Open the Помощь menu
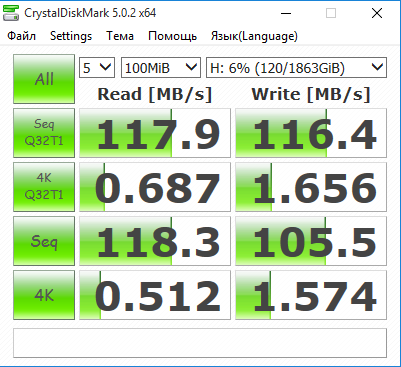 [x=172, y=36]
